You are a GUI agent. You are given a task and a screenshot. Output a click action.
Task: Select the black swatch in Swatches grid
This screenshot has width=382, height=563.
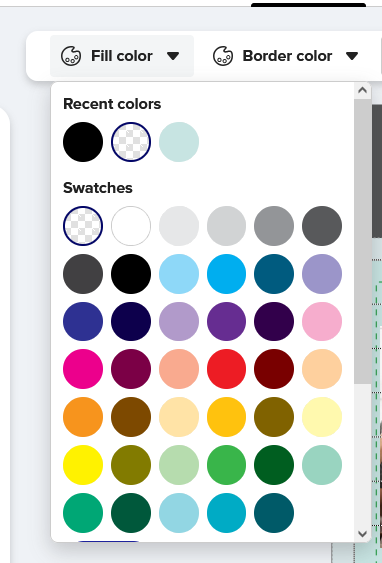[131, 274]
